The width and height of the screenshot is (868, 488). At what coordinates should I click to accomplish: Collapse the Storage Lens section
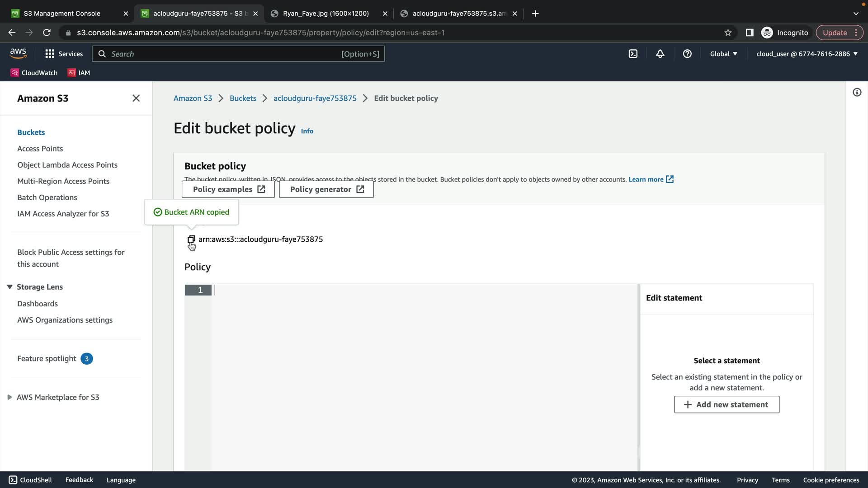pos(9,287)
